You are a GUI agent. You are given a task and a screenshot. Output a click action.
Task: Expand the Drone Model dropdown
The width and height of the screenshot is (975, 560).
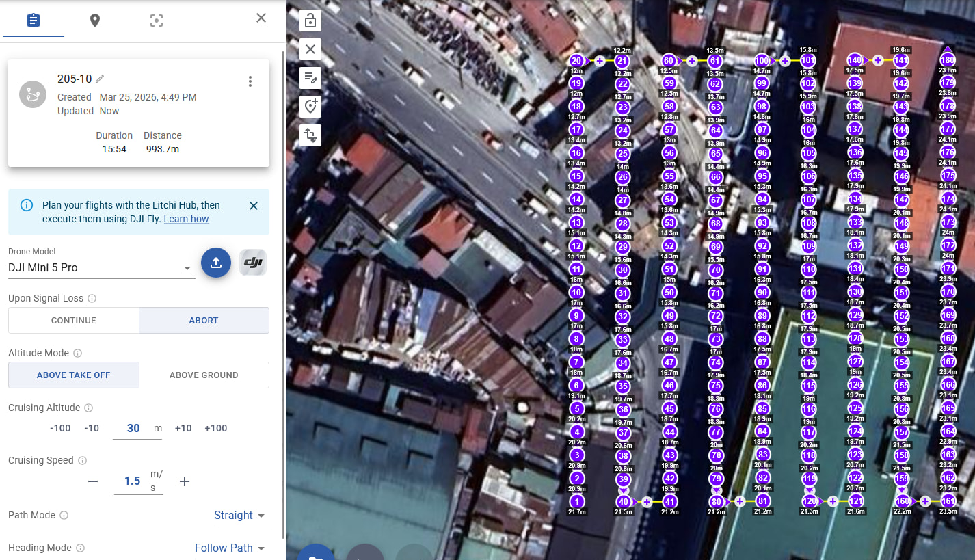point(187,268)
